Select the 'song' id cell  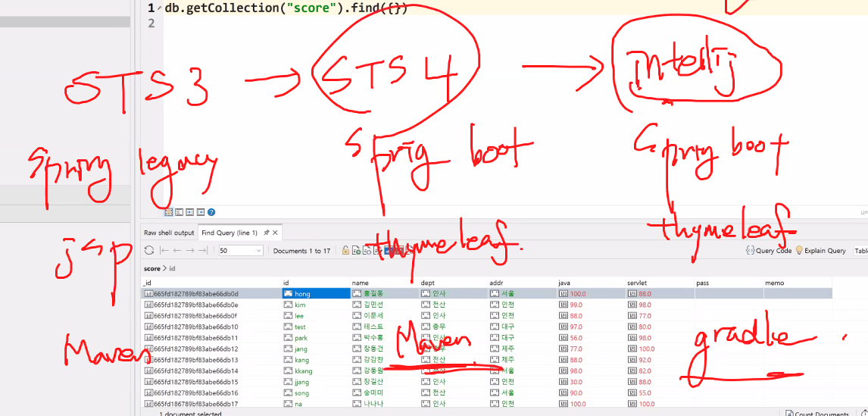[316, 393]
